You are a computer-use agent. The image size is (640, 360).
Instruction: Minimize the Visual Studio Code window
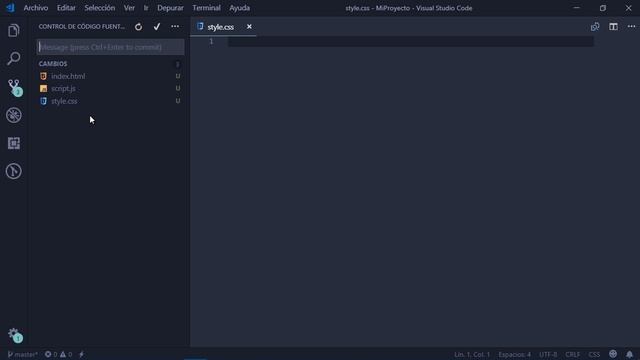576,8
